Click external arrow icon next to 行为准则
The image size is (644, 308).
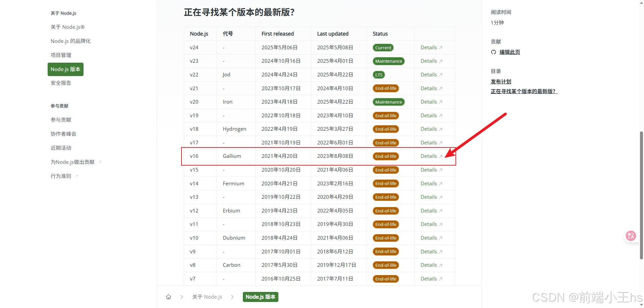pyautogui.click(x=77, y=176)
